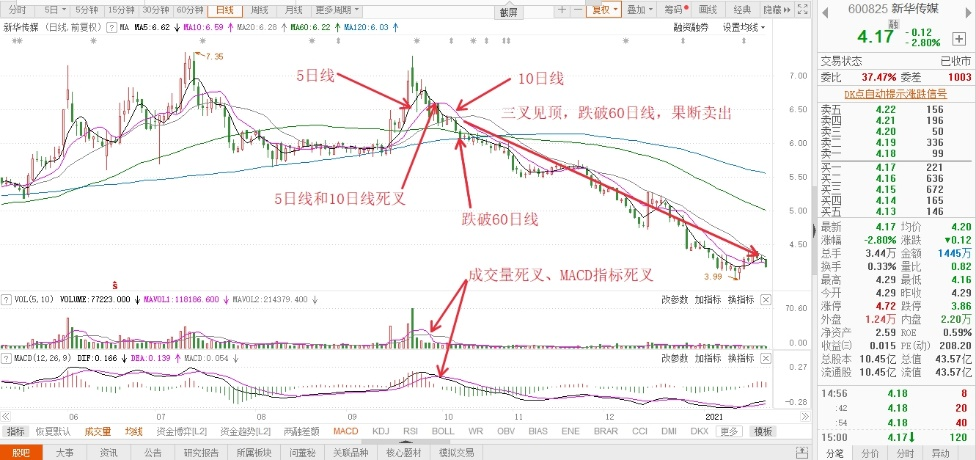Toggle the 成交量 volume indicator
This screenshot has height=460, width=976.
click(x=97, y=431)
